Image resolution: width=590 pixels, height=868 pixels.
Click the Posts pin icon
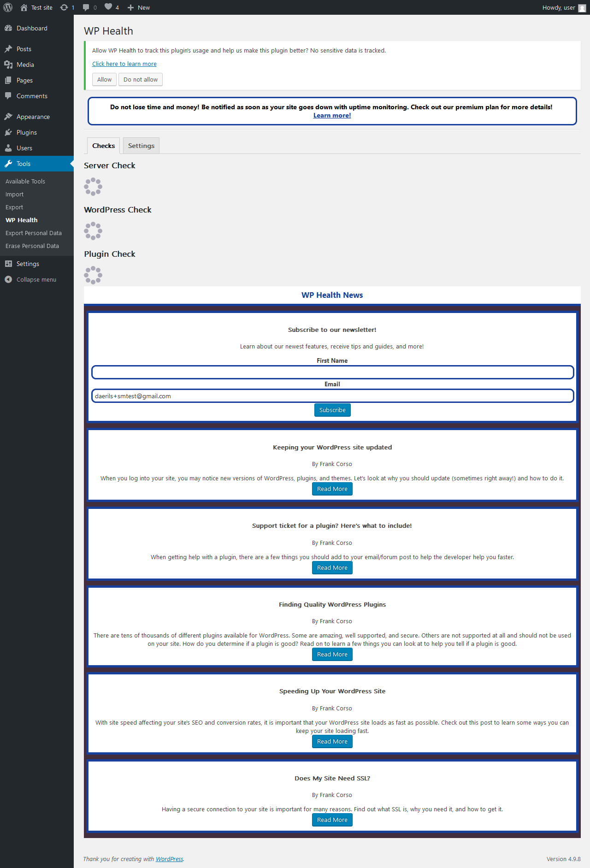coord(8,49)
